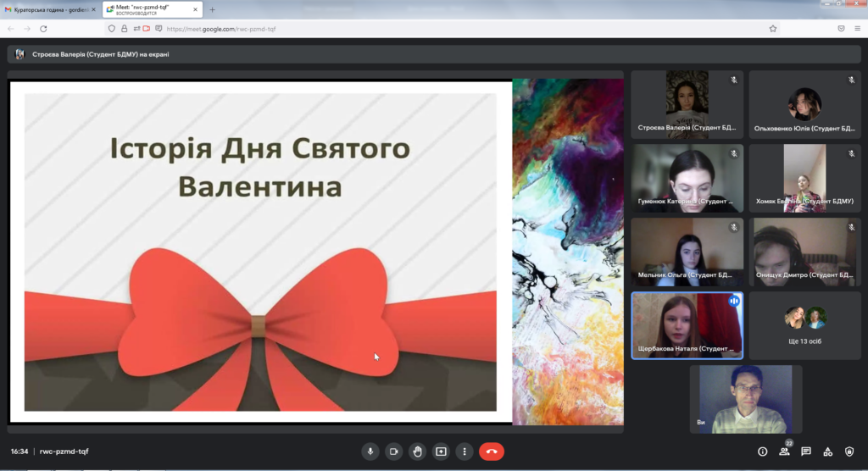Toggle the camera button
Image resolution: width=868 pixels, height=471 pixels.
coord(393,452)
